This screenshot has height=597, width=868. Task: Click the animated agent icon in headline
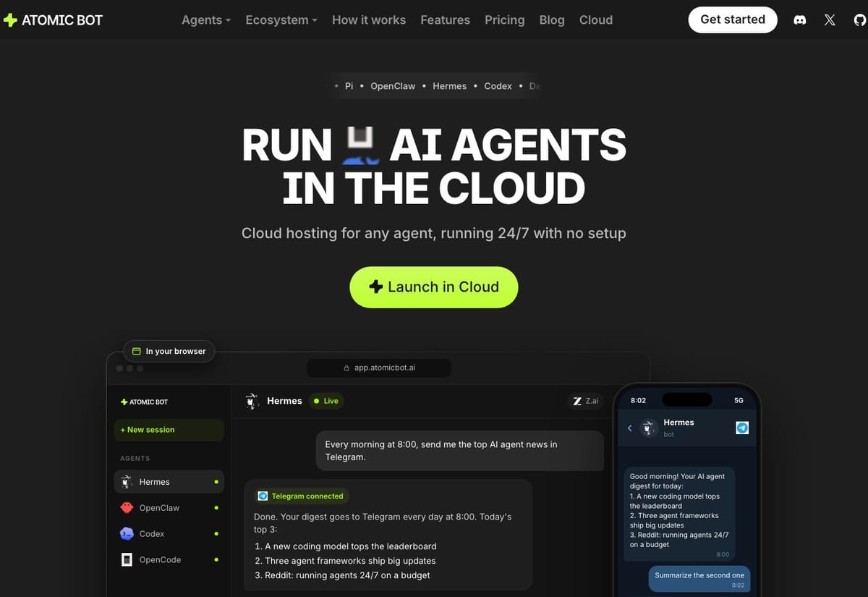(x=360, y=146)
